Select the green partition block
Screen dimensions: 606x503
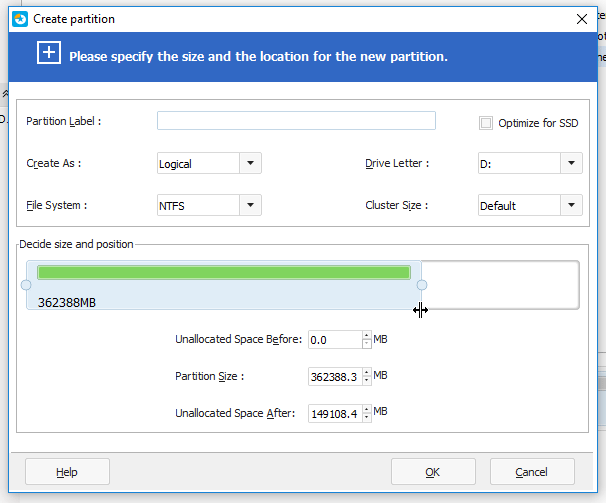click(224, 272)
